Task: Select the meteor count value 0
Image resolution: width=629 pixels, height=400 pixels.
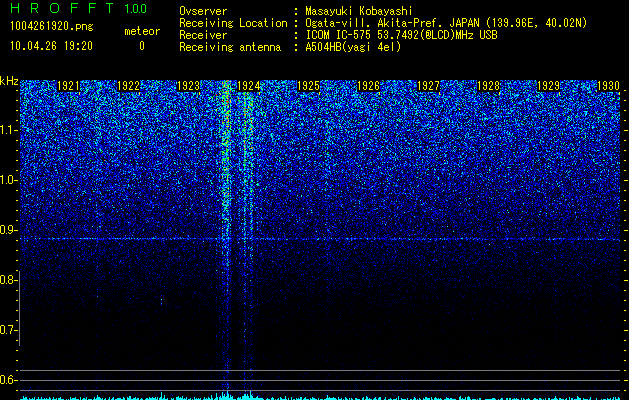Action: click(x=142, y=46)
